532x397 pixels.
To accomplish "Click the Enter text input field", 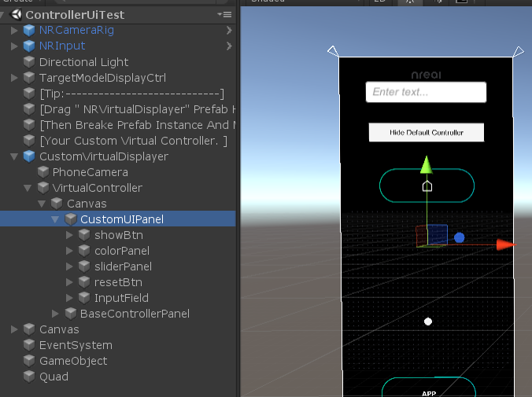I will pos(426,92).
